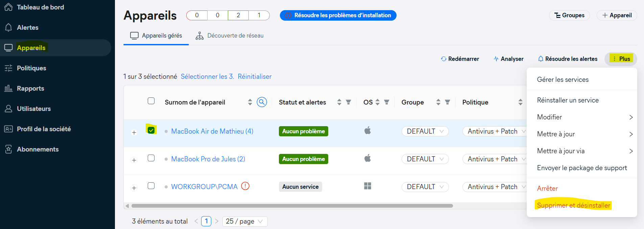Image resolution: width=644 pixels, height=229 pixels.
Task: Click the device name search magnifier icon
Action: (x=262, y=102)
